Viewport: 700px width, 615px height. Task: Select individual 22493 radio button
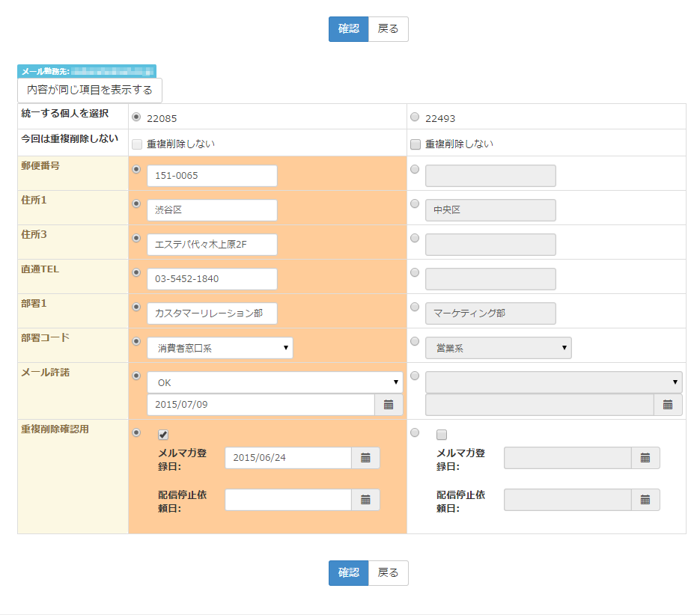[x=415, y=117]
